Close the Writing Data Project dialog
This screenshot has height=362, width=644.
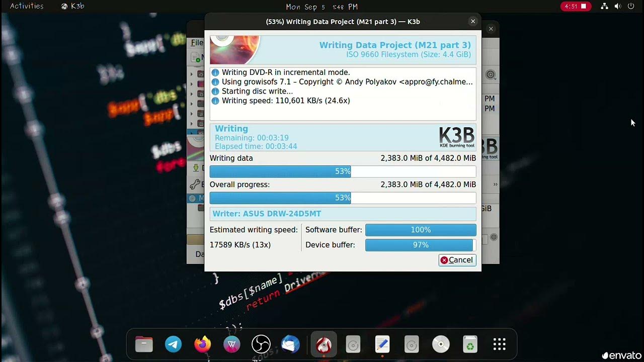472,22
